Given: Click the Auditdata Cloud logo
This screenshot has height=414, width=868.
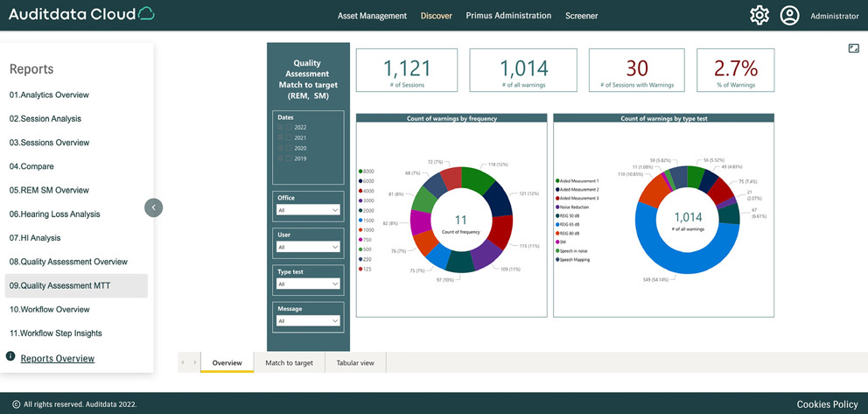Looking at the screenshot, I should click(x=81, y=14).
